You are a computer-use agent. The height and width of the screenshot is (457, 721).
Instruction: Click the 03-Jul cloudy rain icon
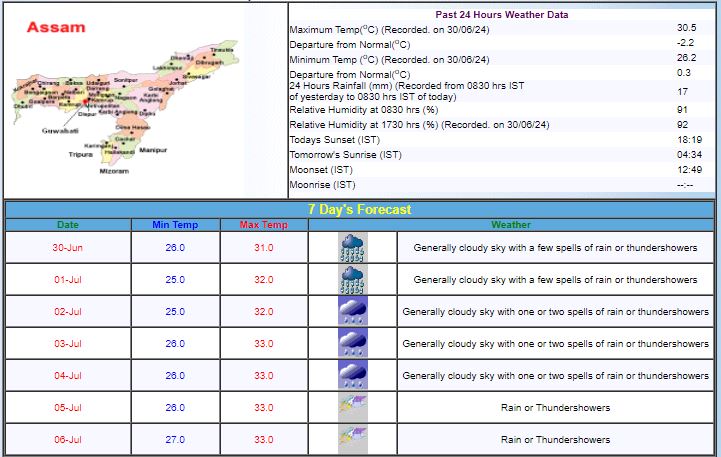pos(353,343)
